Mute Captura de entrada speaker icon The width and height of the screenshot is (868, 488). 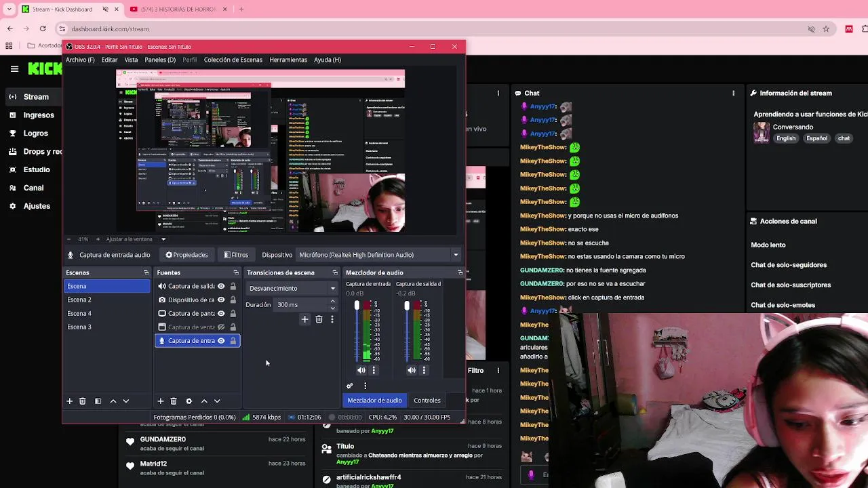361,370
